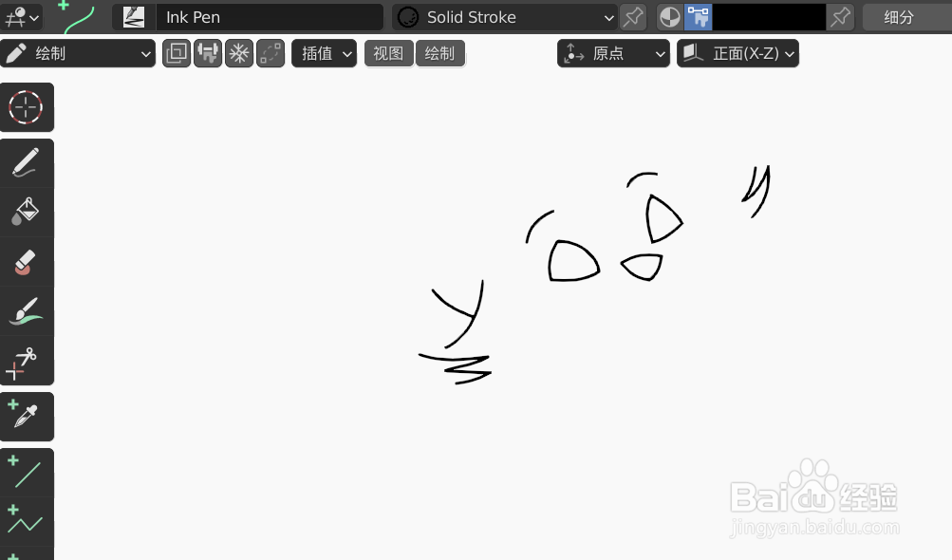Viewport: 952px width, 560px height.
Task: Click the Ink Pen brush icon
Action: click(x=134, y=17)
